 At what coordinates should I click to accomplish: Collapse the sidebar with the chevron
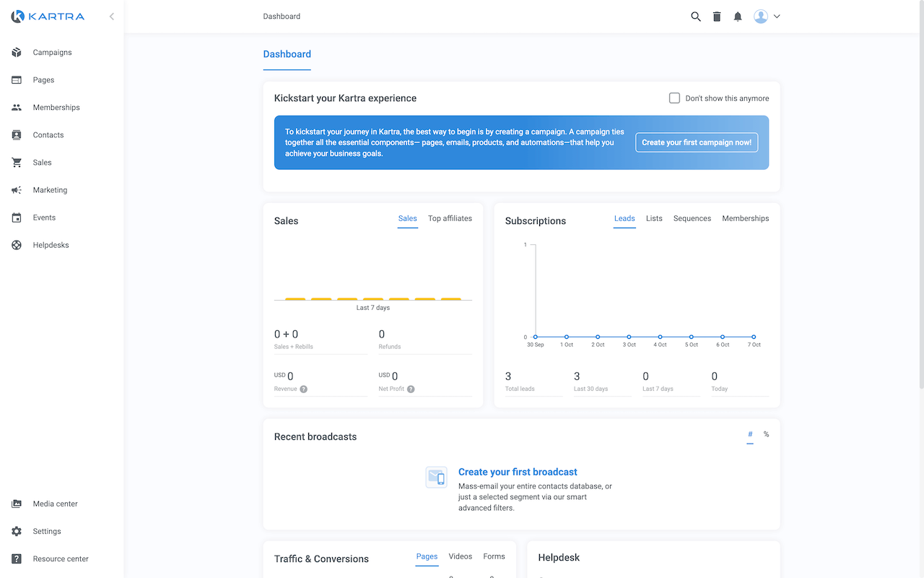coord(112,16)
